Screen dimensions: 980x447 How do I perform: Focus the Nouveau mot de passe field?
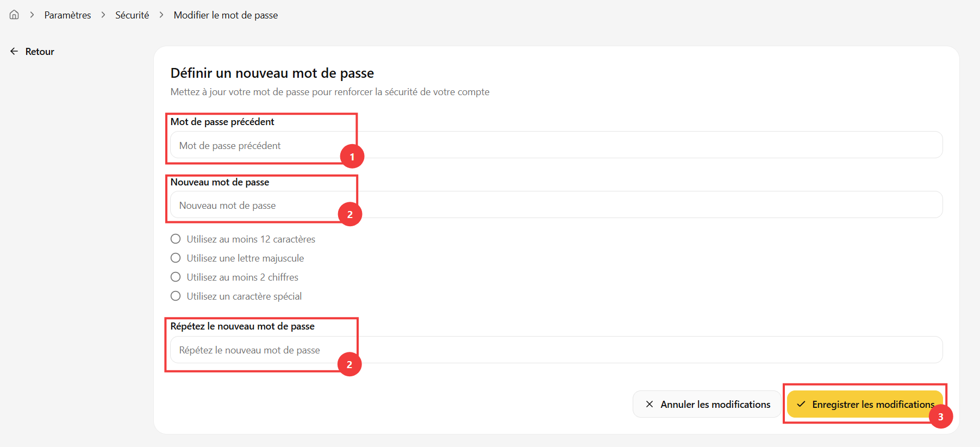557,205
